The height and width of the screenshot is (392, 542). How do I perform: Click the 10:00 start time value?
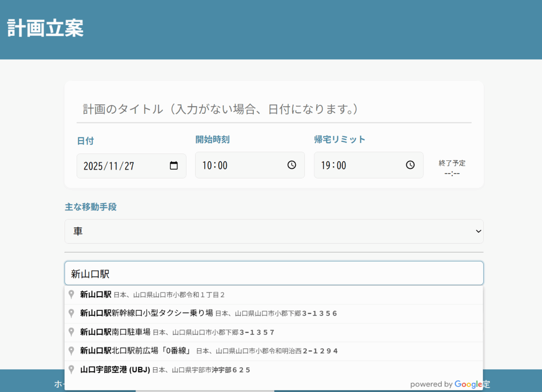(215, 165)
